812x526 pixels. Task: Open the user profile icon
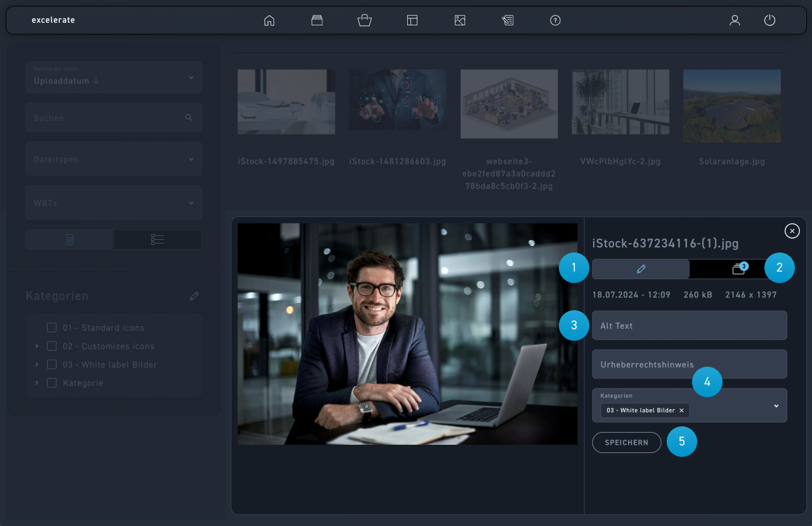(735, 20)
